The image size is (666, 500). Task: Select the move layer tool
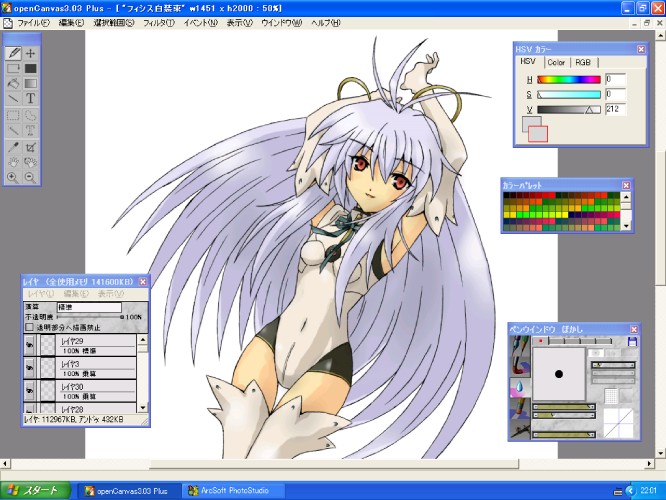click(30, 53)
